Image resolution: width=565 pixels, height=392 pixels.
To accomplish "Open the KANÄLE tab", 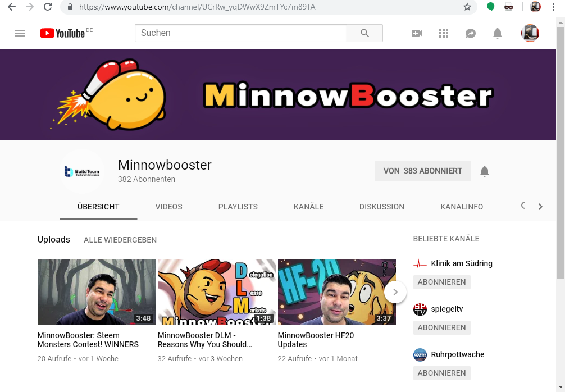I will (308, 207).
